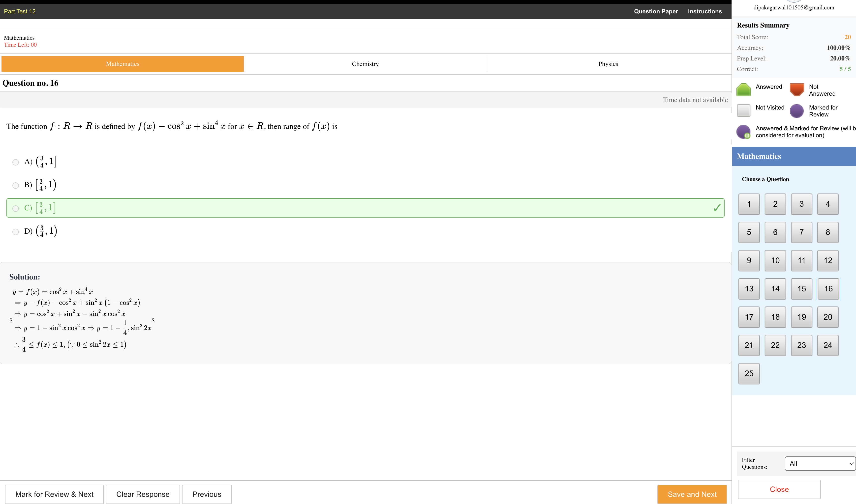Open the Filter Questions dropdown
This screenshot has width=856, height=504.
coord(820,464)
